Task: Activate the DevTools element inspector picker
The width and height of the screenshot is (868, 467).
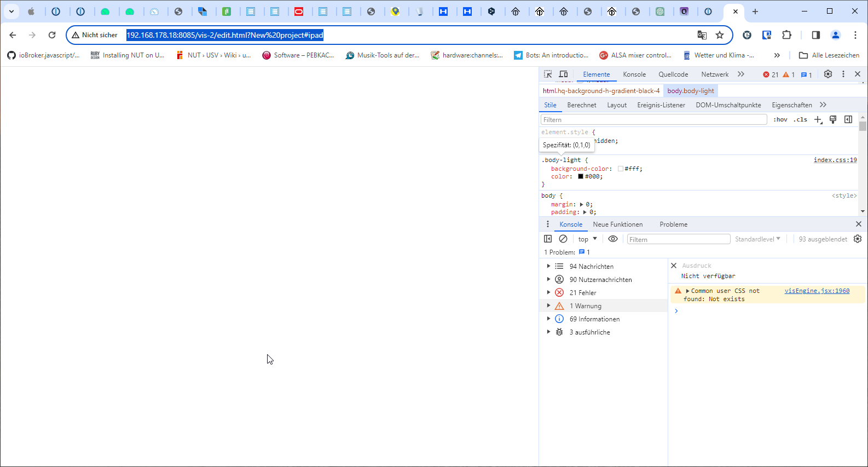Action: pyautogui.click(x=548, y=74)
